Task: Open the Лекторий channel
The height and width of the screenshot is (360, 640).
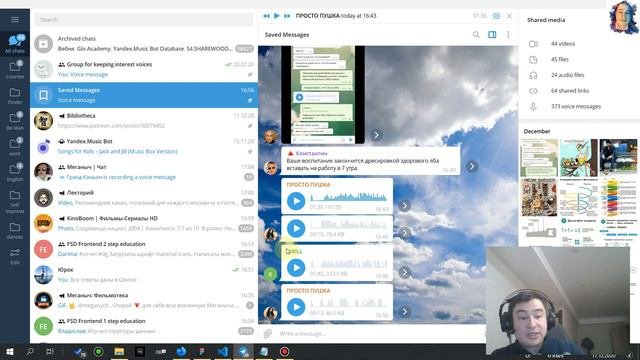Action: click(144, 198)
